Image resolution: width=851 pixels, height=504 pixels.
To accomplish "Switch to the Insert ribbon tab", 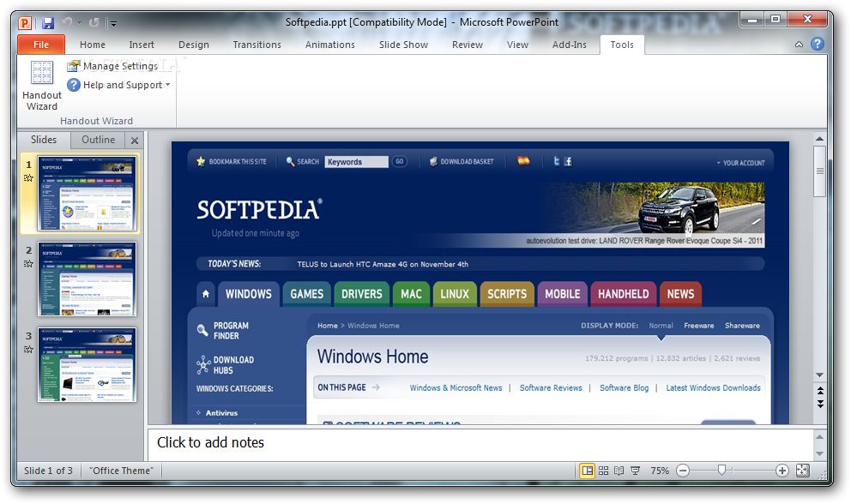I will pyautogui.click(x=142, y=45).
